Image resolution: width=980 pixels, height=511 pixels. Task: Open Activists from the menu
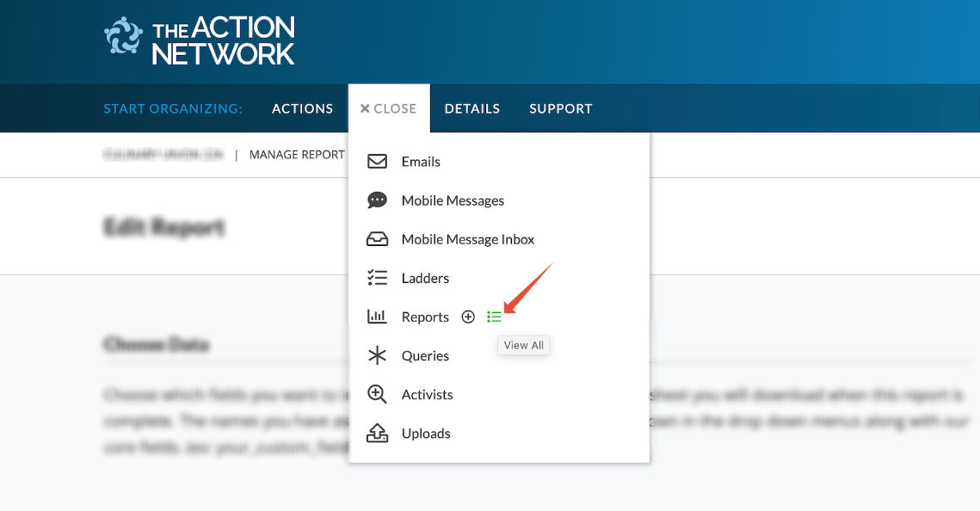(427, 394)
